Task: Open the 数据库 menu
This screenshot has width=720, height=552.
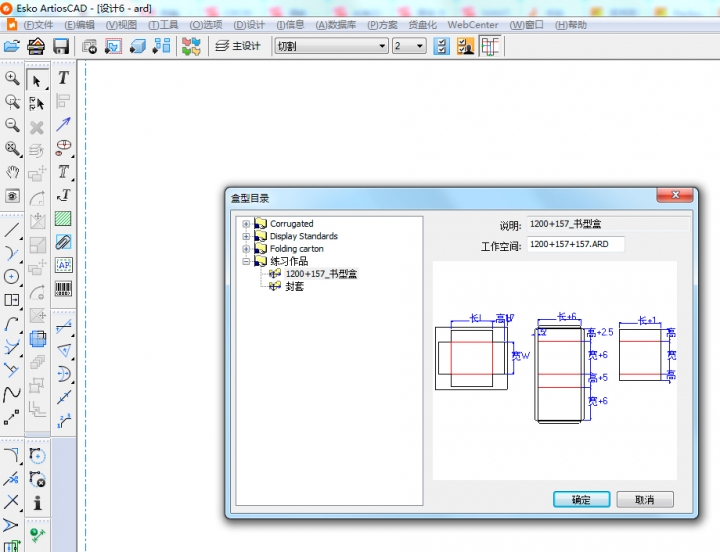Action: 337,24
